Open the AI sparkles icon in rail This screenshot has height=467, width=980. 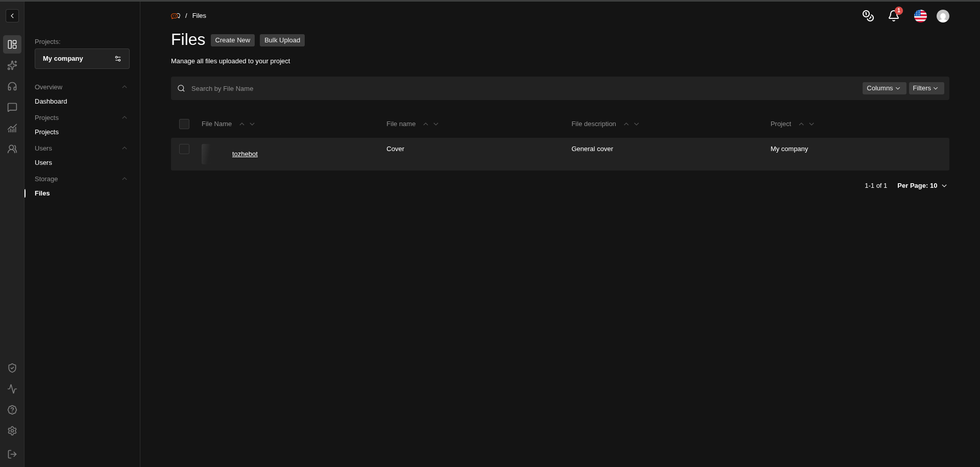click(x=12, y=65)
